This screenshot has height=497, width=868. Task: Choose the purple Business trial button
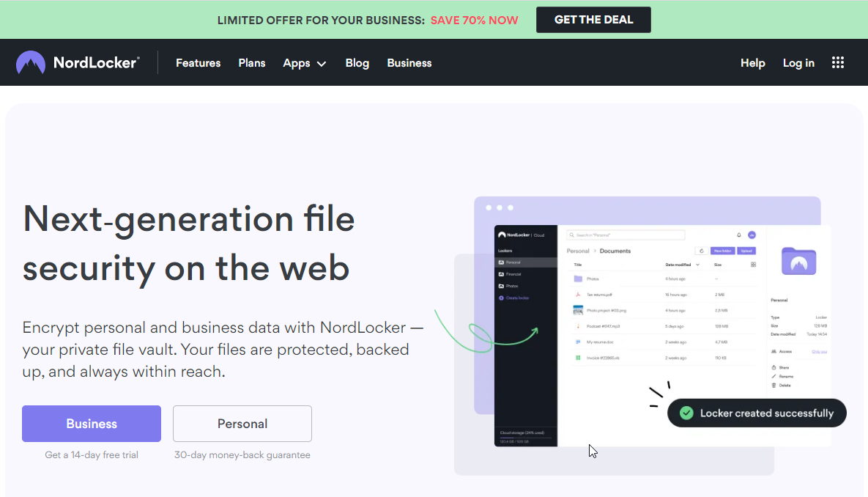pos(92,424)
